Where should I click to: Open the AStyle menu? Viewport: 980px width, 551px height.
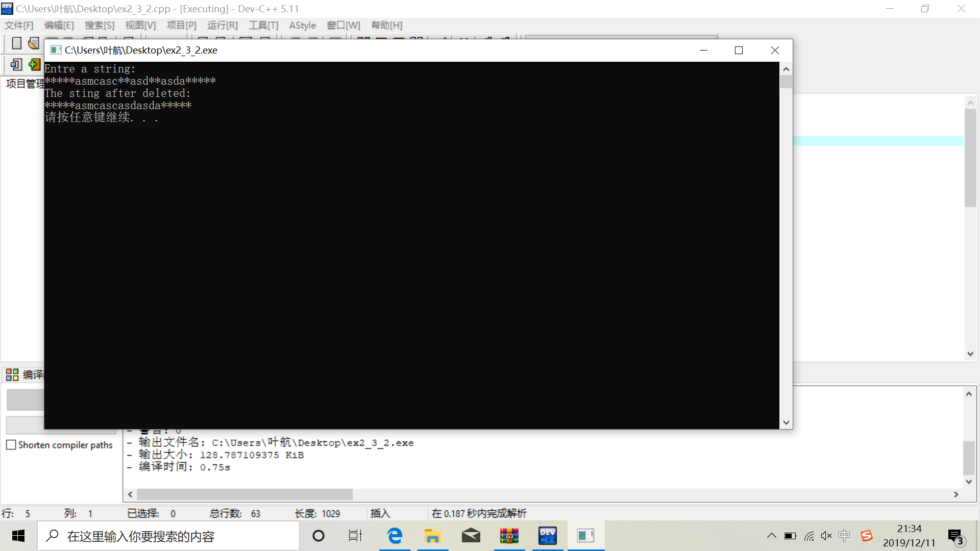302,26
